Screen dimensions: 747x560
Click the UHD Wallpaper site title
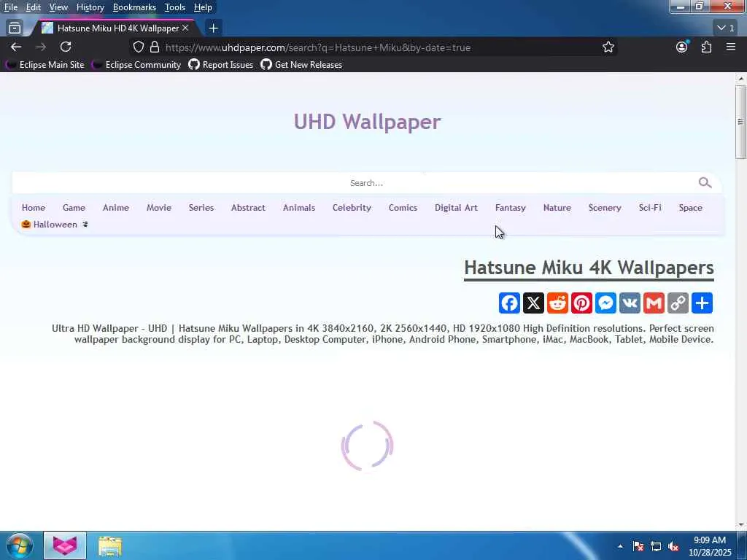pos(368,122)
